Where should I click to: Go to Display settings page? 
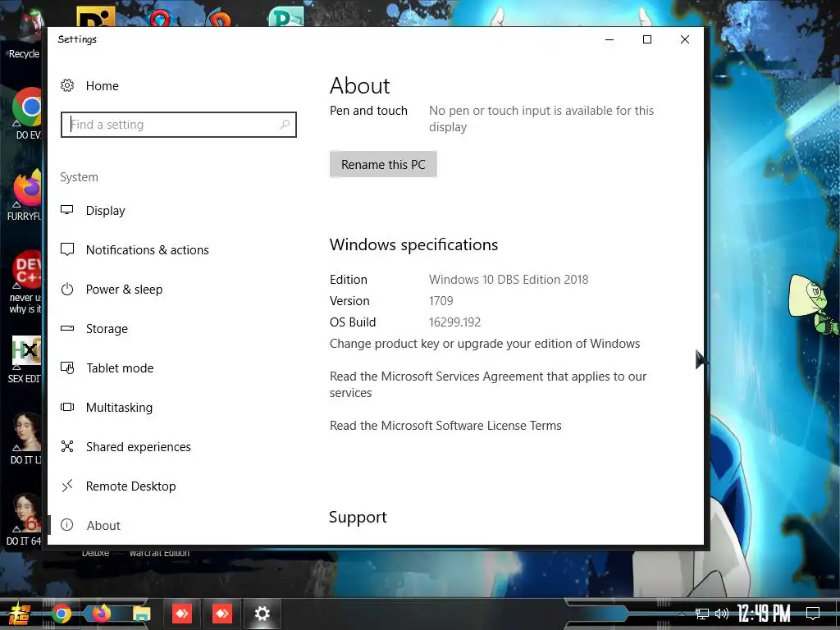(106, 211)
